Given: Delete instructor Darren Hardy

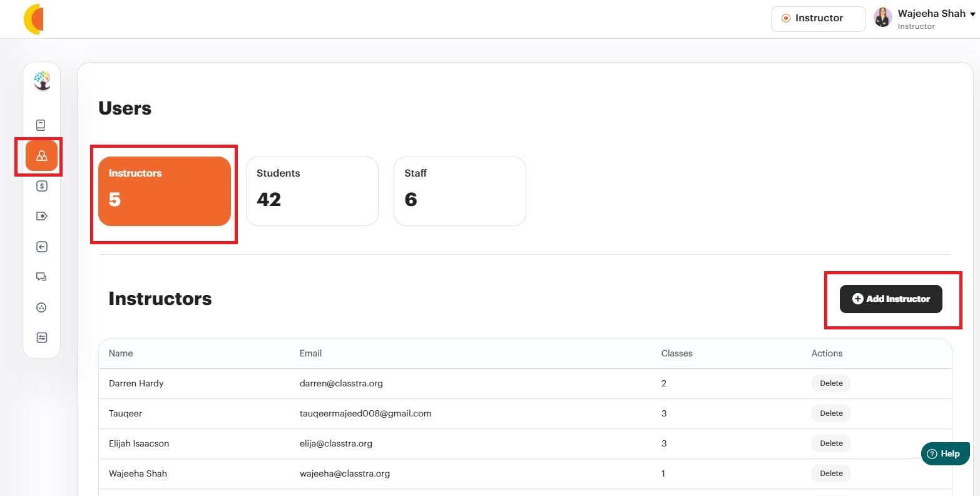Looking at the screenshot, I should (x=831, y=383).
